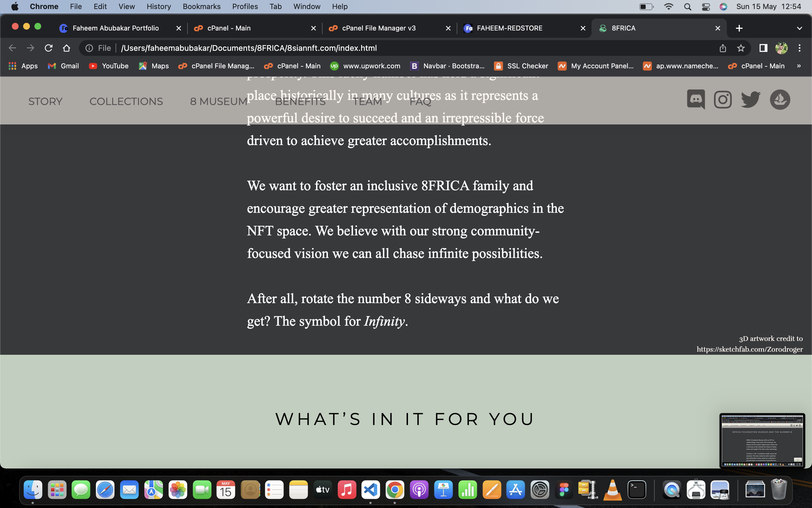Open Spotlight search in menu bar
The image size is (812, 508).
687,7
